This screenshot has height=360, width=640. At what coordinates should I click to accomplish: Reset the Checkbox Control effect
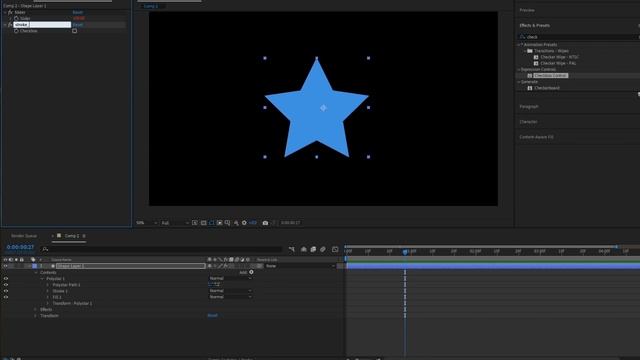78,24
